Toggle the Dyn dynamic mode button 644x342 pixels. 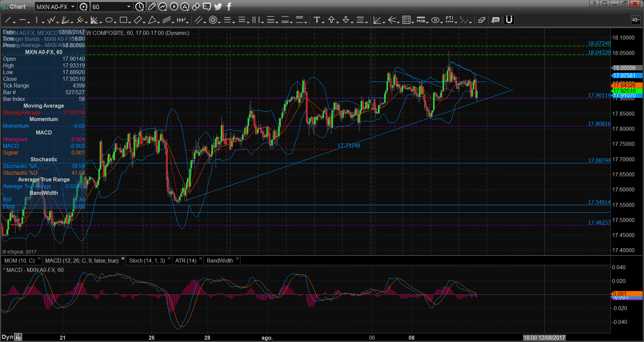[8, 337]
